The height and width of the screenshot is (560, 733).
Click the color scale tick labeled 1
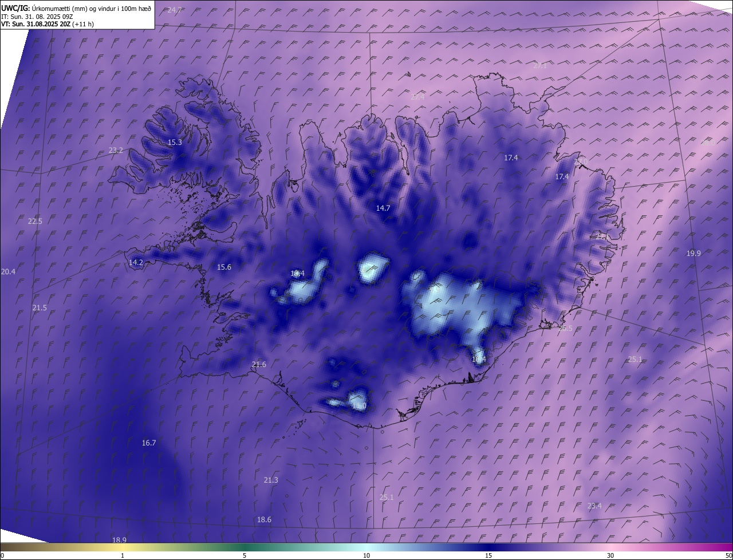pos(123,555)
